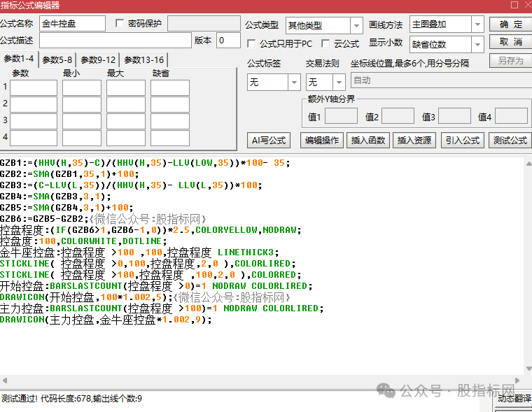Switch to the 参数1-4 tab
Viewport: 532px width, 412px height.
(x=19, y=59)
